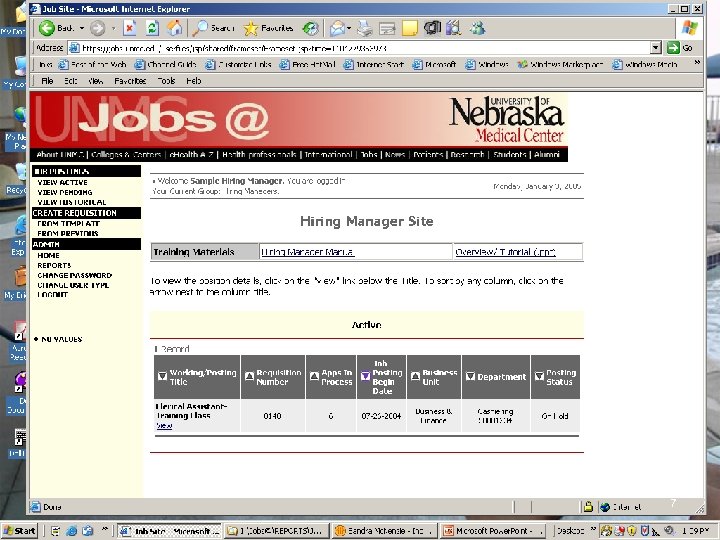Click the Edit page toolbar icon
This screenshot has height=540, width=720.
pos(387,29)
